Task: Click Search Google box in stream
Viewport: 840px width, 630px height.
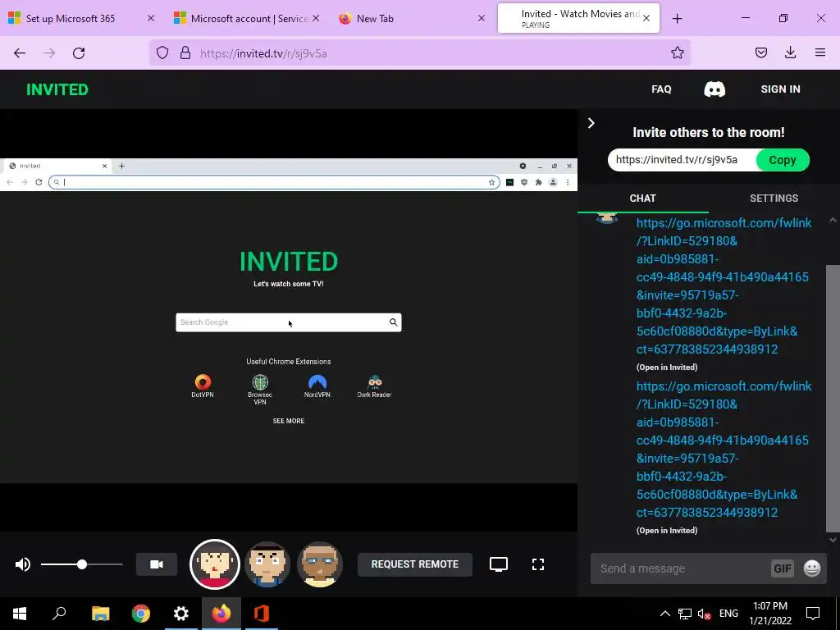Action: point(288,322)
